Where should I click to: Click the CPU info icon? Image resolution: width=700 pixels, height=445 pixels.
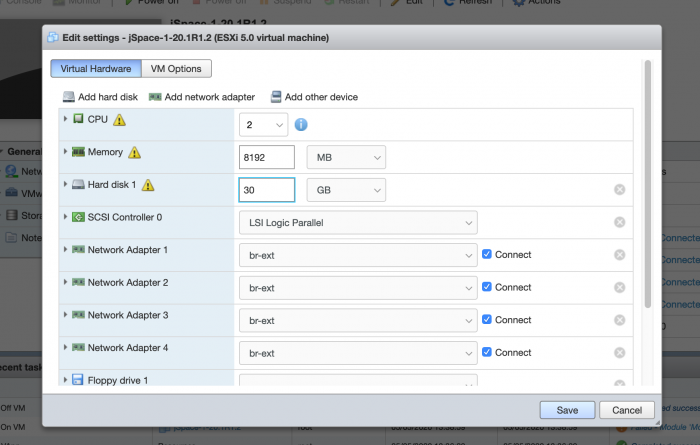(301, 125)
